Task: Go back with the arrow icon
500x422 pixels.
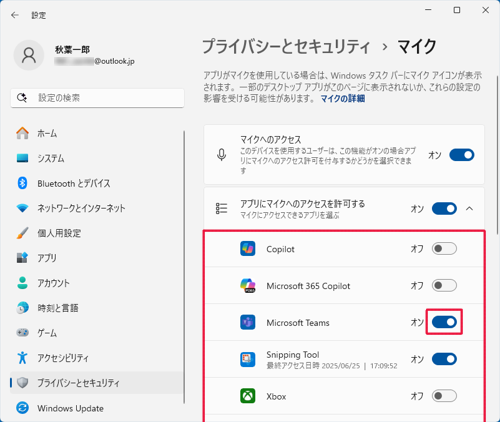Action: [x=15, y=15]
